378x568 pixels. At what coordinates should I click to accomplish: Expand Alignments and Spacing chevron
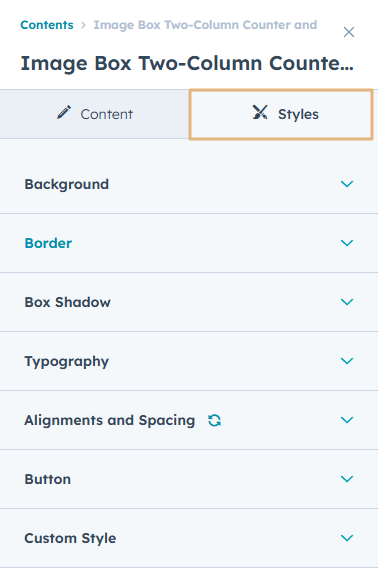[x=347, y=420]
